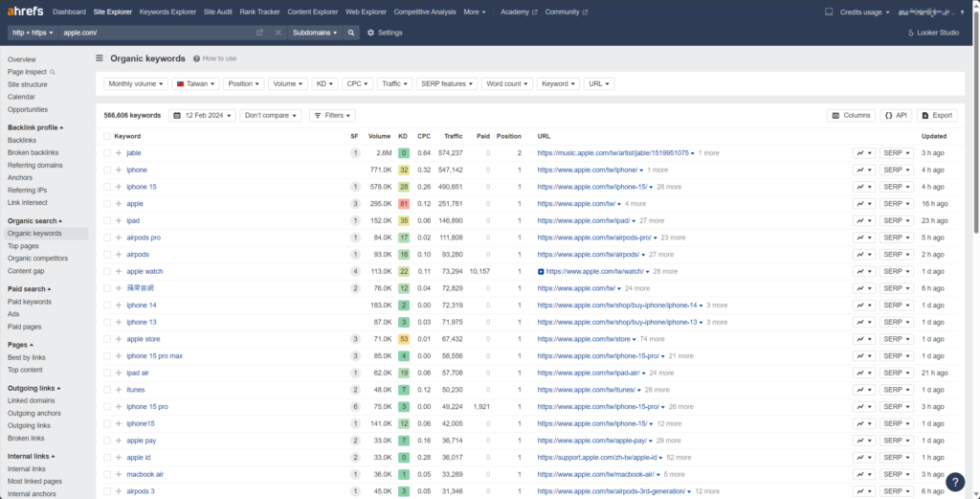Open the SERP dropdown for the jable row
980x499 pixels.
(x=896, y=152)
